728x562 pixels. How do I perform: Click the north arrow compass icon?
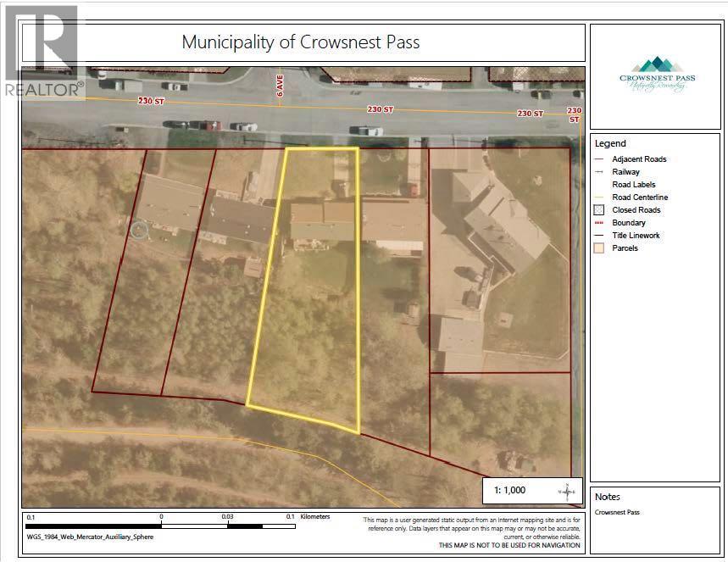567,492
